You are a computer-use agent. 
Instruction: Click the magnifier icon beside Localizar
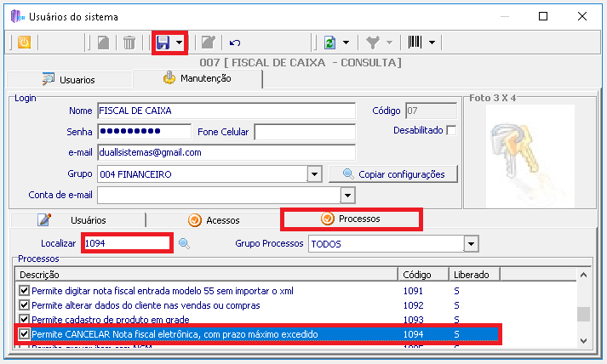coord(183,244)
